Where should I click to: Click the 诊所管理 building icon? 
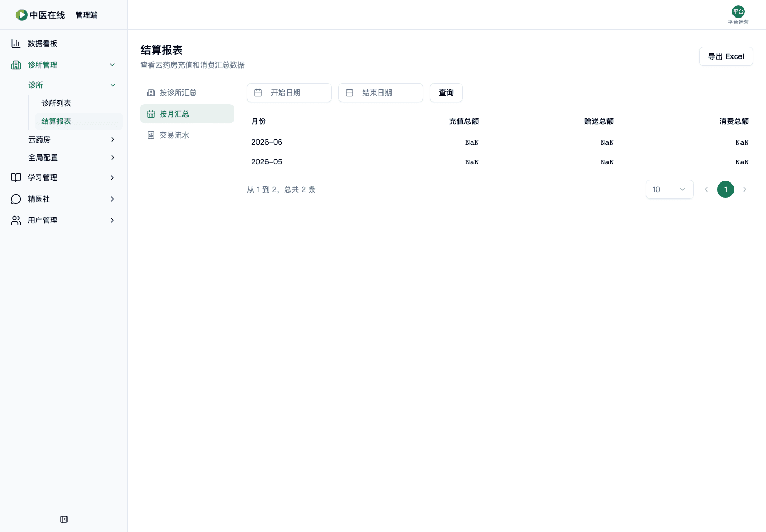coord(16,65)
